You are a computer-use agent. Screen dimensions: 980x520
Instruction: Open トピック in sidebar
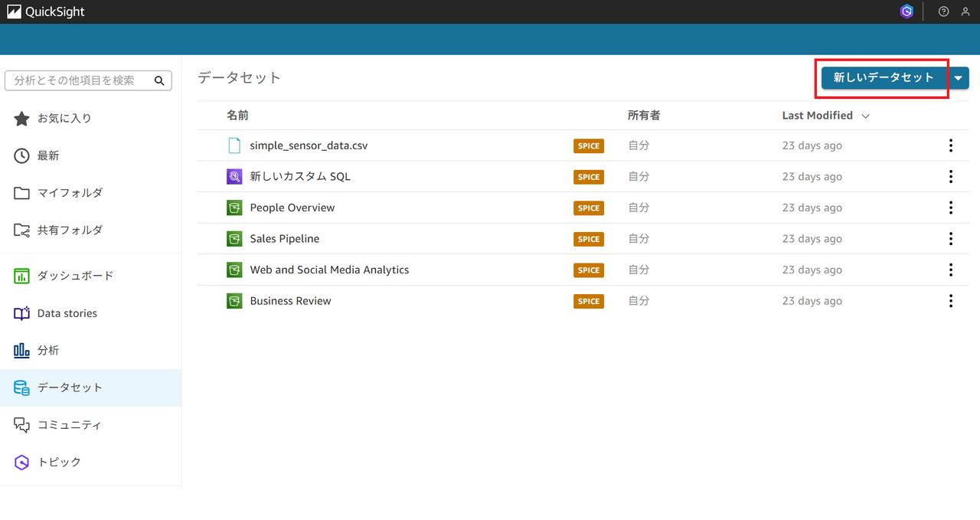(x=59, y=462)
